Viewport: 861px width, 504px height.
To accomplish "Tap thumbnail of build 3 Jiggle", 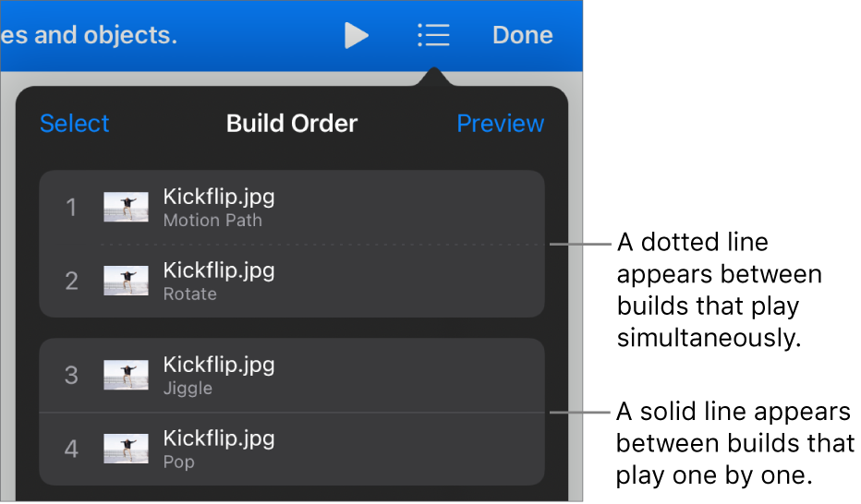I will [x=126, y=376].
